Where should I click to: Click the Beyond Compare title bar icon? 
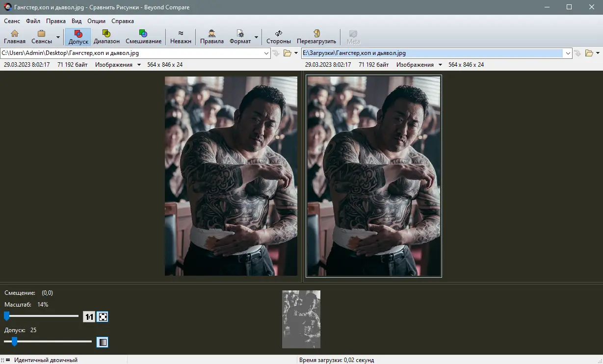click(7, 7)
